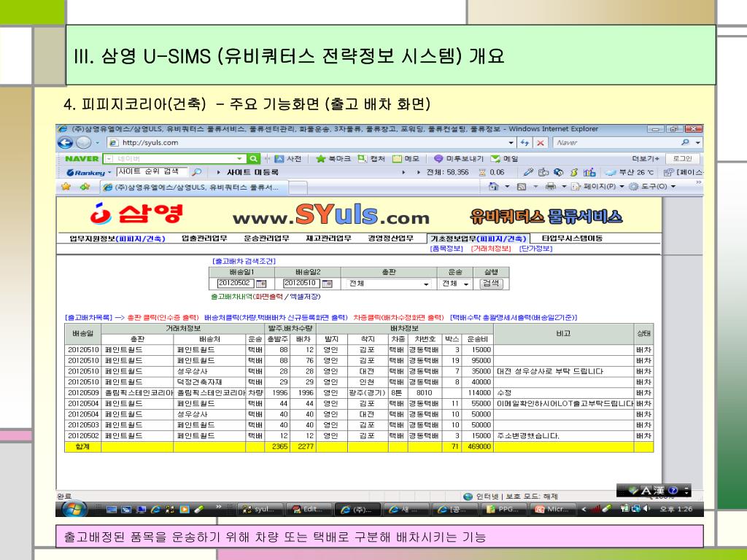Image resolution: width=747 pixels, height=560 pixels.
Task: Click the favorites star icon
Action: [x=66, y=187]
